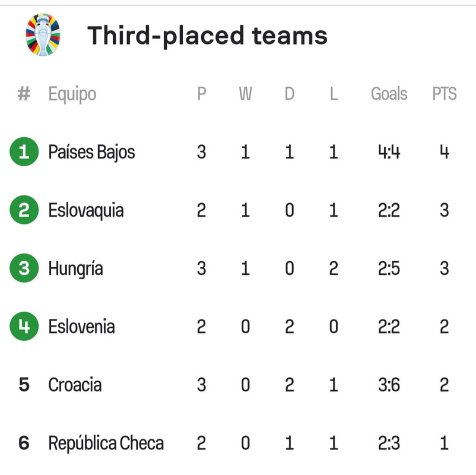The width and height of the screenshot is (476, 475).
Task: Click the Euro trophy logo icon
Action: coord(43,34)
